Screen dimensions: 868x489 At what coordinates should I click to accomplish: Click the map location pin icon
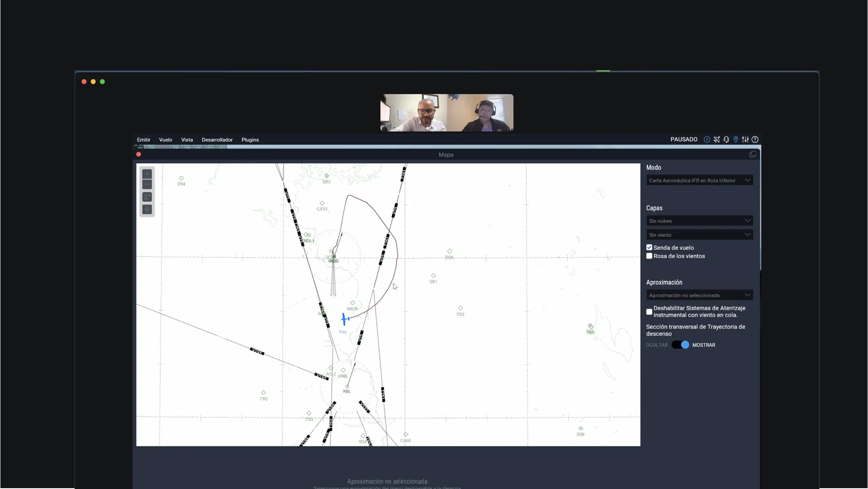[x=736, y=140]
